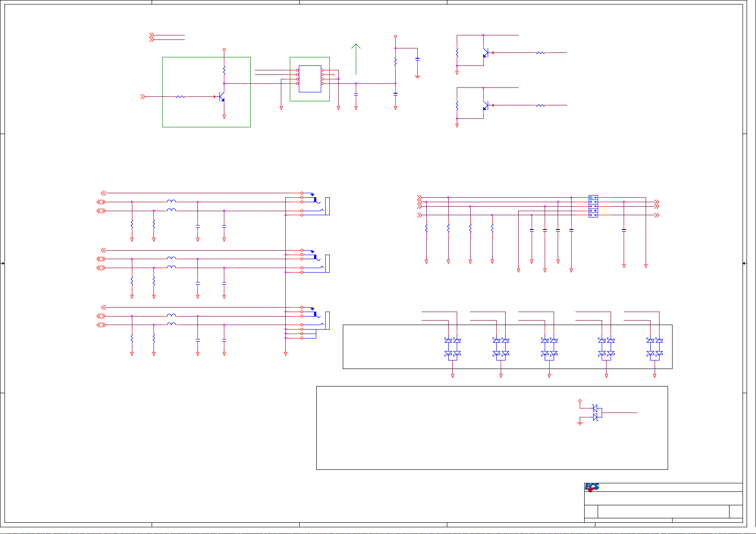Select the 8-pin IC inside the small green box

coord(310,79)
